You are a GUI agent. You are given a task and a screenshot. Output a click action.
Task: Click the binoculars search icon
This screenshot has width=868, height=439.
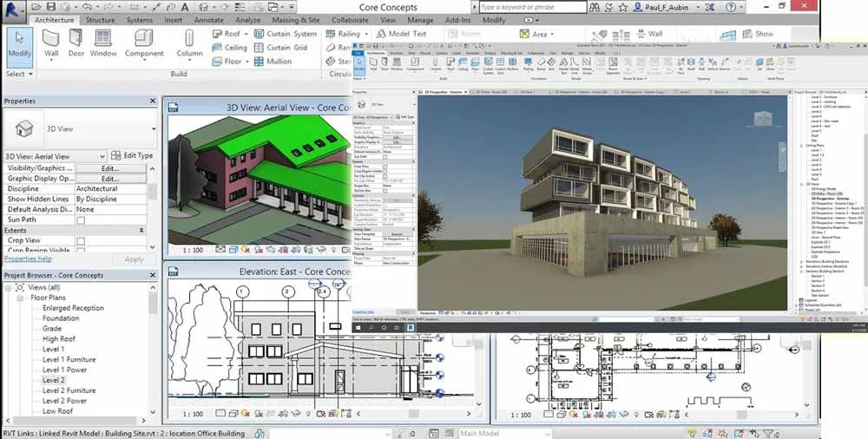click(x=595, y=7)
